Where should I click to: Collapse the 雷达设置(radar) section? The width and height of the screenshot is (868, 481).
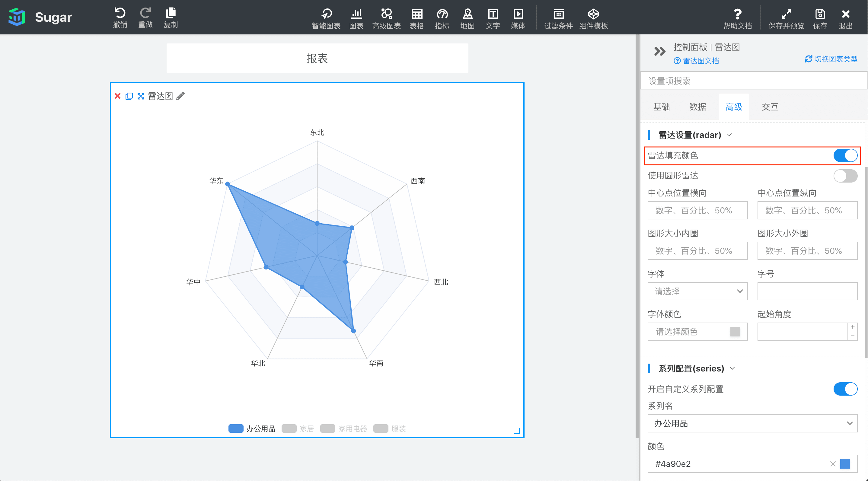tap(729, 135)
